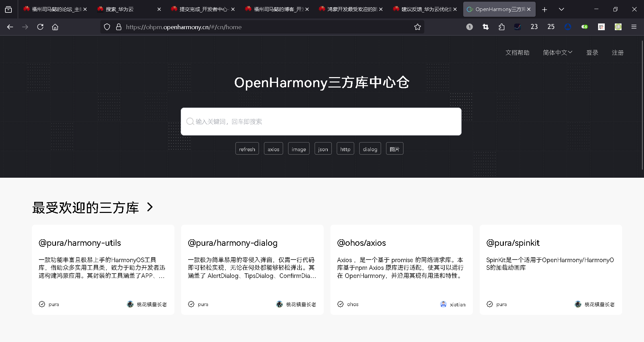Open the browser application menu
The image size is (644, 342).
(634, 27)
